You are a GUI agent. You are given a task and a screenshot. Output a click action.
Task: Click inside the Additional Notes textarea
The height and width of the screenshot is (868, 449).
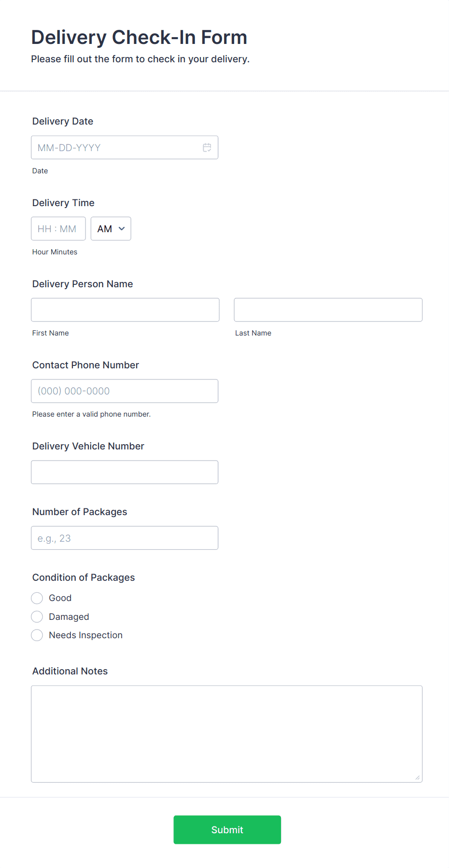[x=226, y=733]
